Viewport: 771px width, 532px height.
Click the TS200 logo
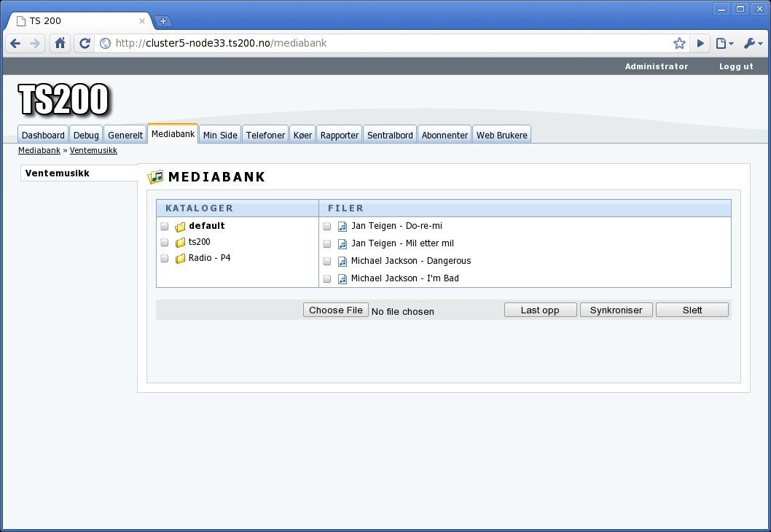(63, 100)
